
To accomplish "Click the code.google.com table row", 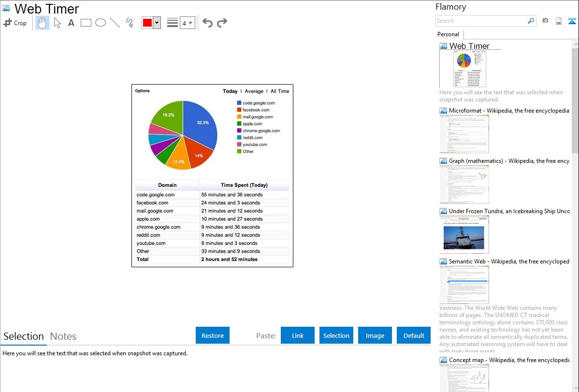I will (x=212, y=195).
